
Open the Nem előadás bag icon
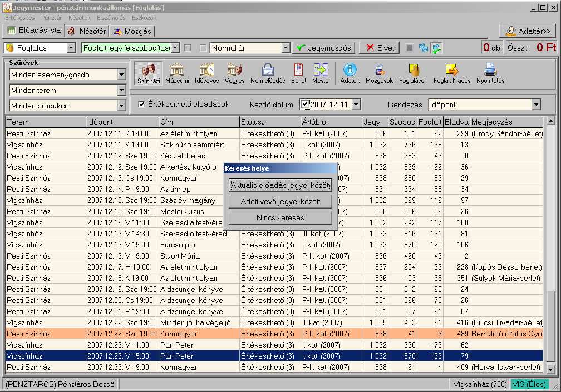(268, 73)
